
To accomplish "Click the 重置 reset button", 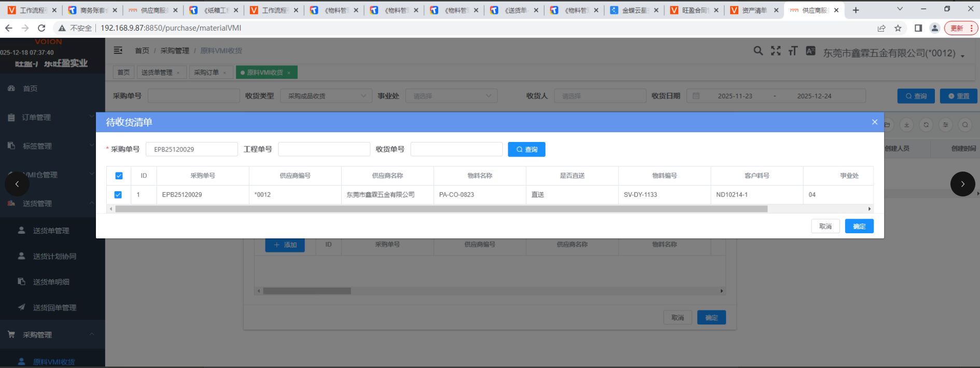I will click(x=958, y=96).
